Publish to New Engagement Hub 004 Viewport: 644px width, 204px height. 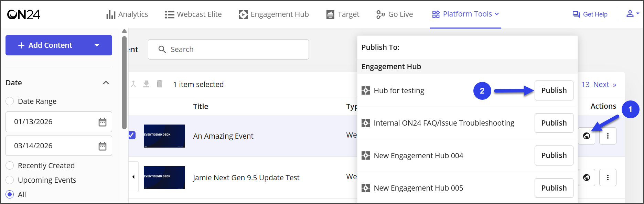click(x=554, y=155)
